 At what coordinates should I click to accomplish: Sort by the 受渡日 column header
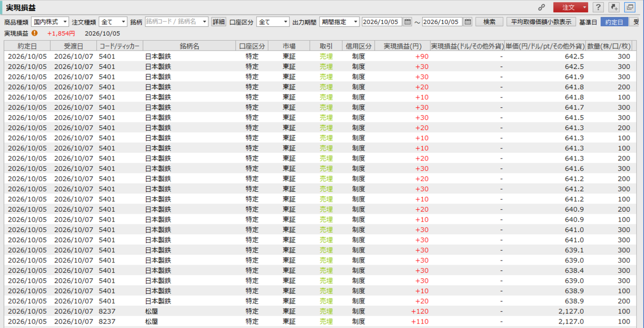tap(73, 46)
